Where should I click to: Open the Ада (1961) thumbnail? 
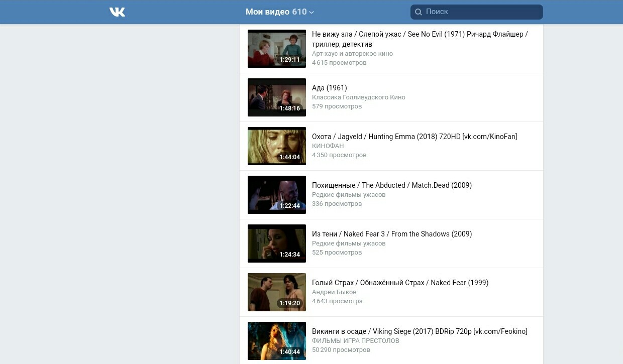click(277, 97)
